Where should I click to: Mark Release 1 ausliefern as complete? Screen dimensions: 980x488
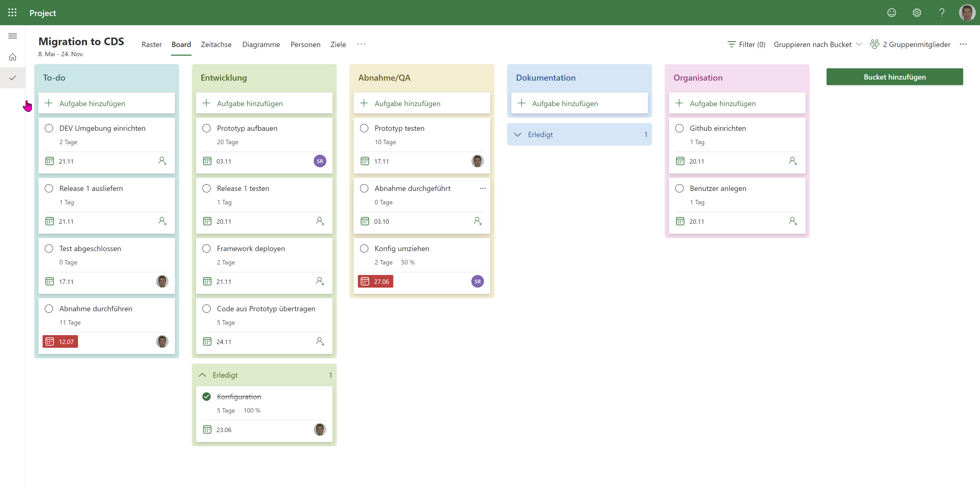tap(49, 188)
